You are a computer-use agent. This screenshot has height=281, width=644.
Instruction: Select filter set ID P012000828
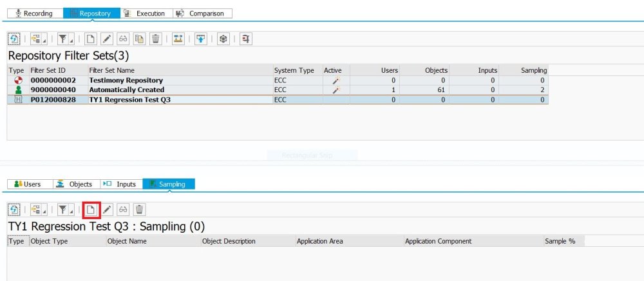click(x=53, y=99)
